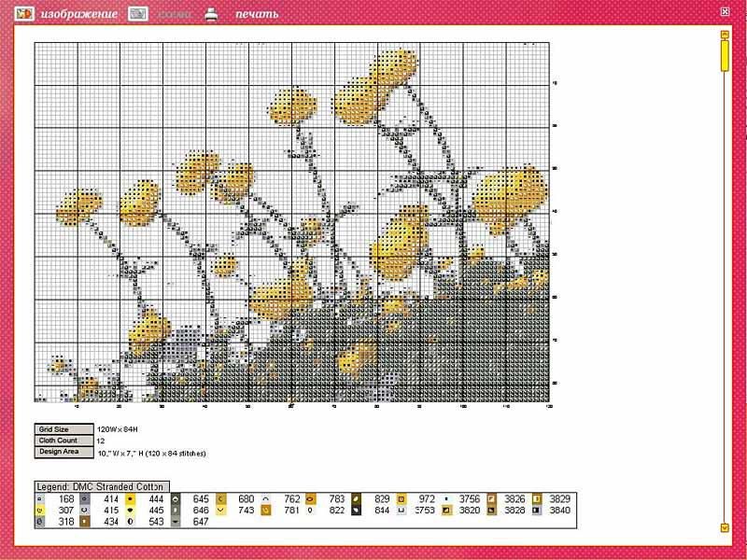Select the DMC 3840 color swatch
Viewport: 747px width, 560px height.
coord(537,511)
